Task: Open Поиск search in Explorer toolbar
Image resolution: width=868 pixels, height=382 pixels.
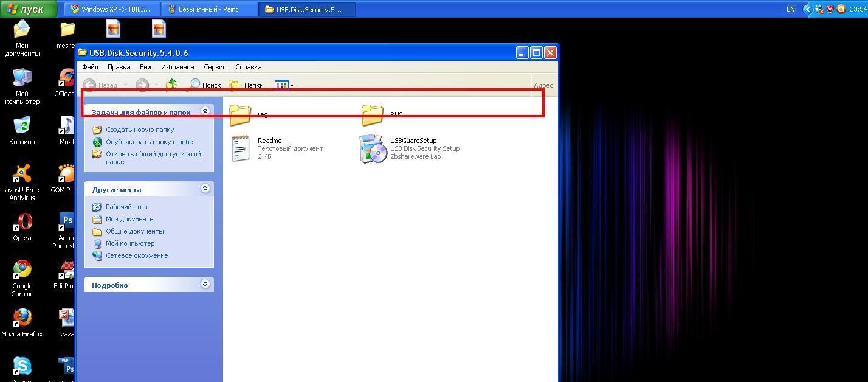Action: click(205, 85)
